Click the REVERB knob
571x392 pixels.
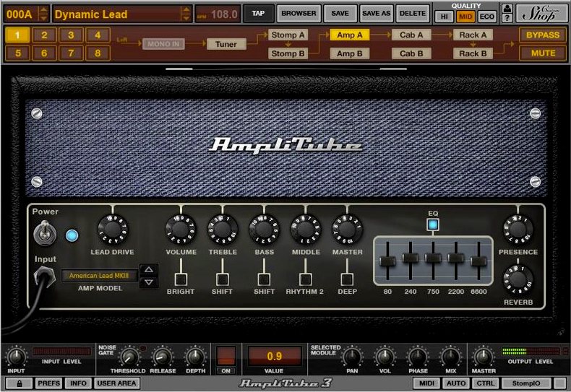click(518, 279)
